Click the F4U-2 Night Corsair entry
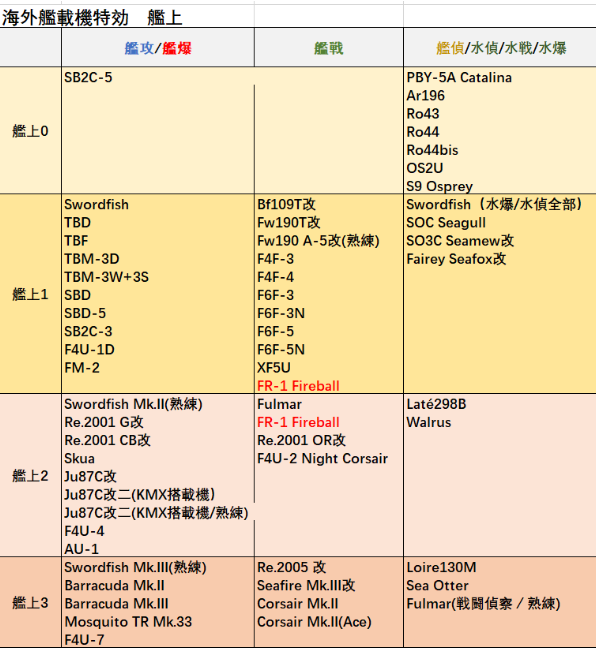This screenshot has width=596, height=648. (322, 458)
